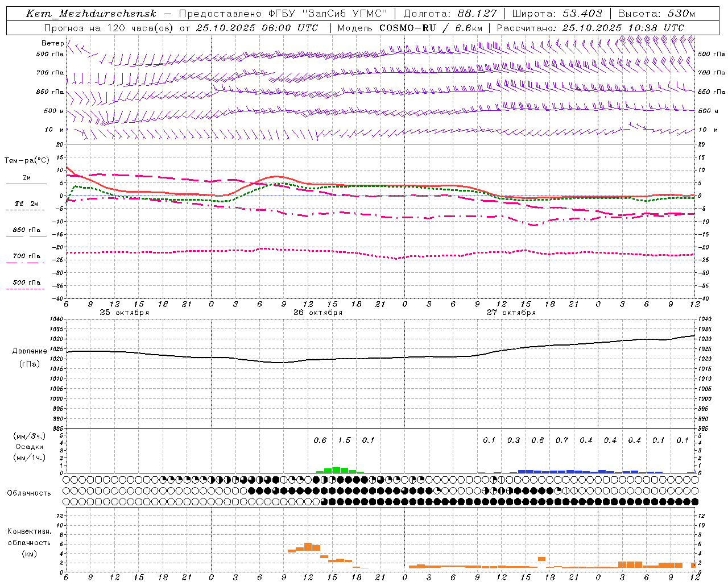Click the precipitation value 1.5
728x582 pixels.
(x=344, y=440)
